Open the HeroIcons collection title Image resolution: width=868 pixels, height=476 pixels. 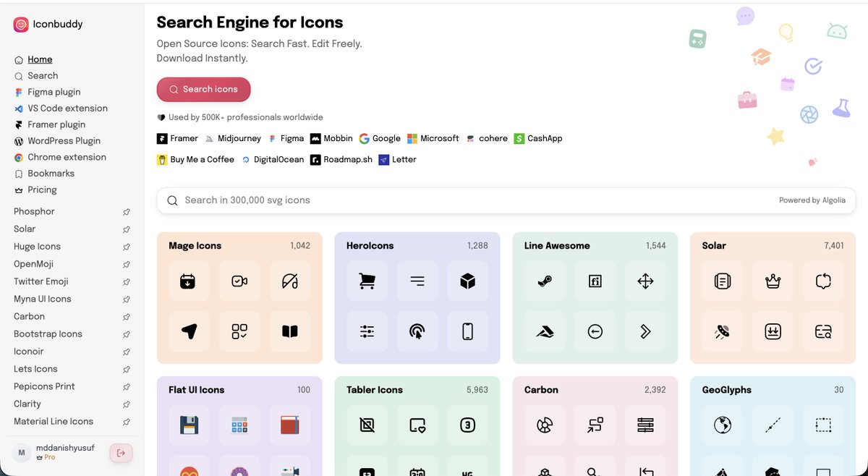pyautogui.click(x=370, y=246)
